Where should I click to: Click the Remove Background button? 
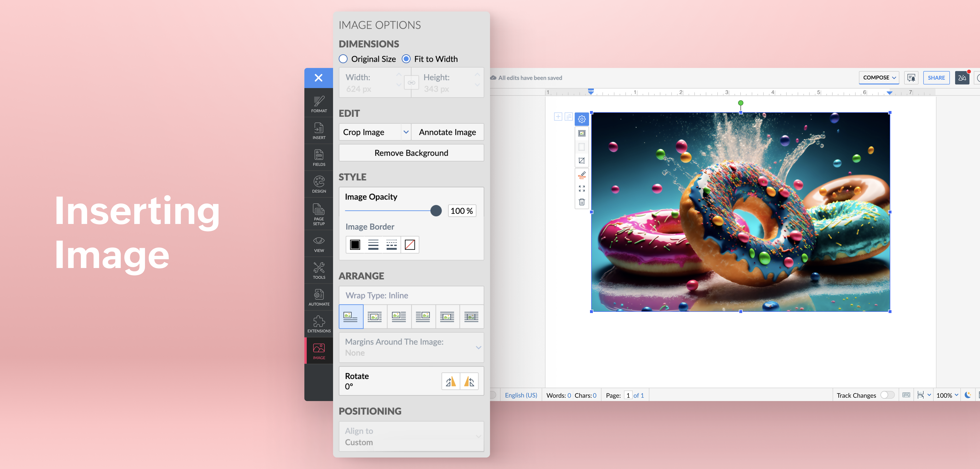[411, 152]
